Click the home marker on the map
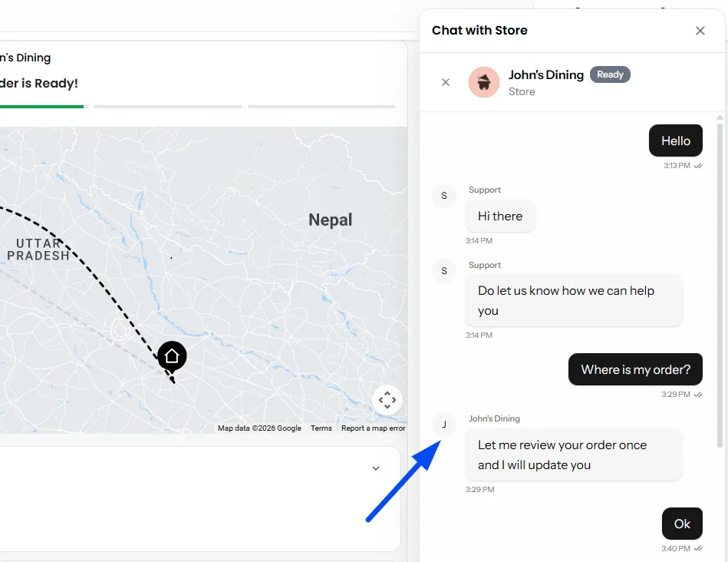 (172, 356)
